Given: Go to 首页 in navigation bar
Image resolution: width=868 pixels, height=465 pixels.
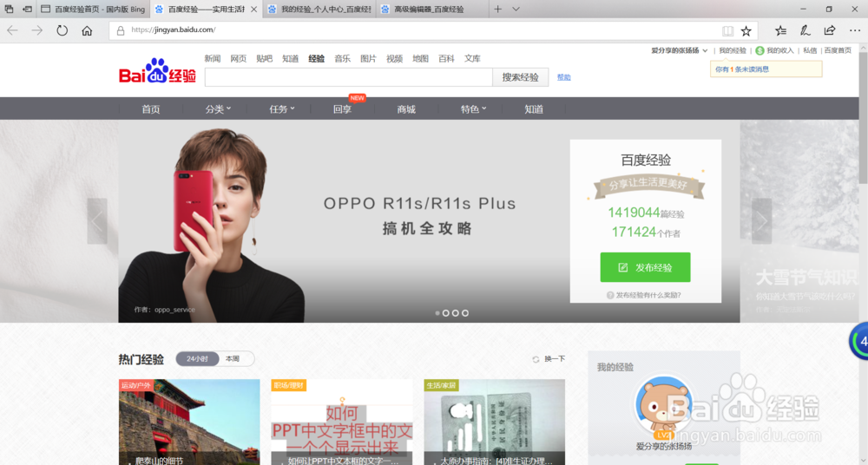Looking at the screenshot, I should (150, 109).
